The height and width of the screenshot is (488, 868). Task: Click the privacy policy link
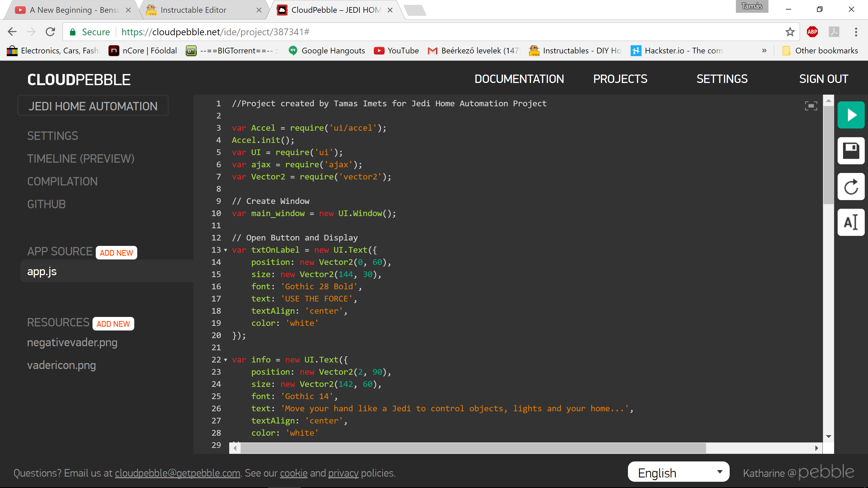pos(343,473)
